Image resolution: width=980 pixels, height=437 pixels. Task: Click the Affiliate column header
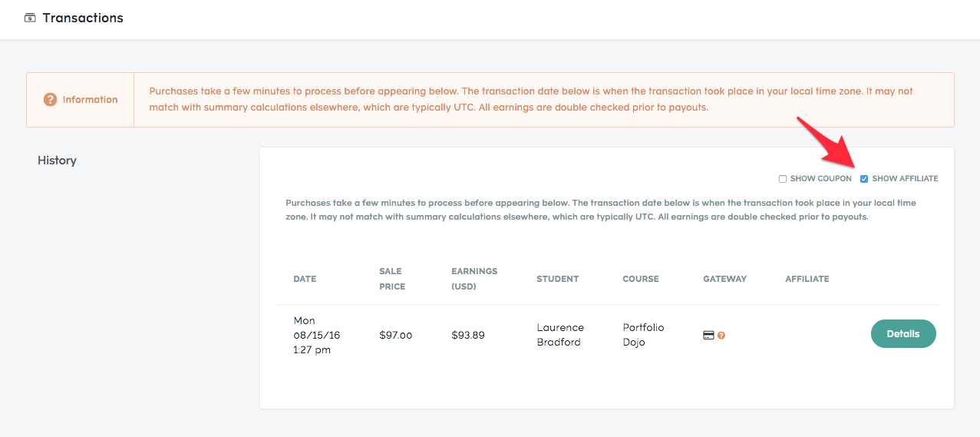click(807, 279)
